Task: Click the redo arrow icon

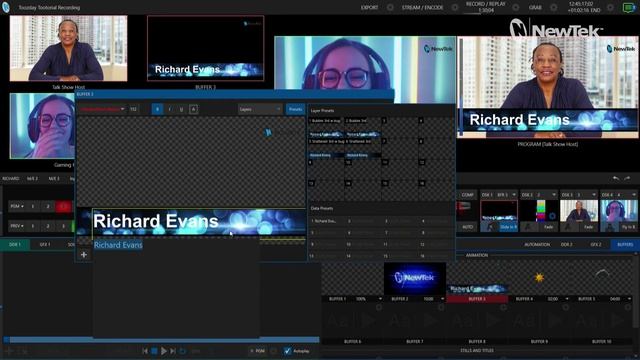Action: point(627,178)
